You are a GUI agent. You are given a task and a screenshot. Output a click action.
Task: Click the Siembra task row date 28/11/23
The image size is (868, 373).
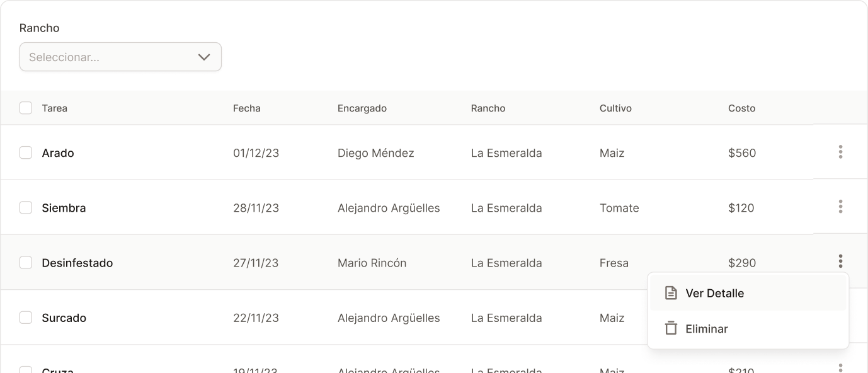(x=256, y=208)
